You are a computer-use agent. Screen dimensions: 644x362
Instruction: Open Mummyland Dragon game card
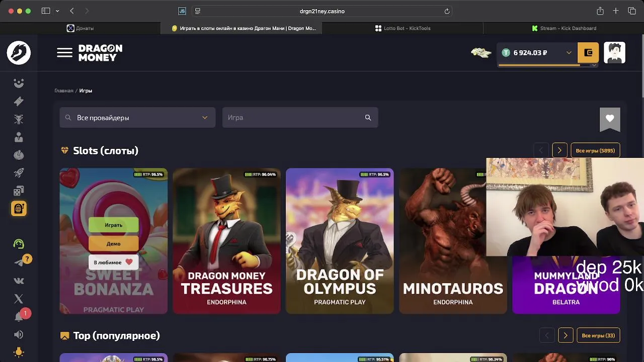click(x=566, y=285)
